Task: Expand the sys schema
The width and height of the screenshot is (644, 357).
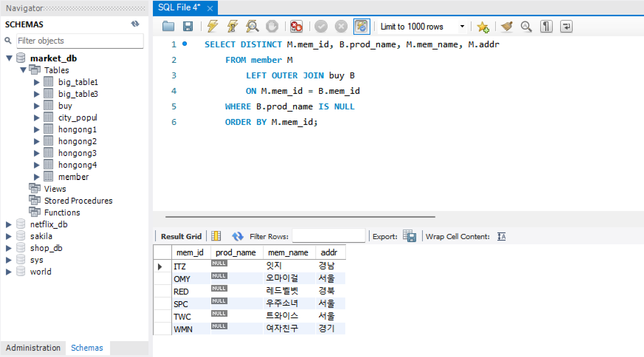Action: [x=9, y=260]
